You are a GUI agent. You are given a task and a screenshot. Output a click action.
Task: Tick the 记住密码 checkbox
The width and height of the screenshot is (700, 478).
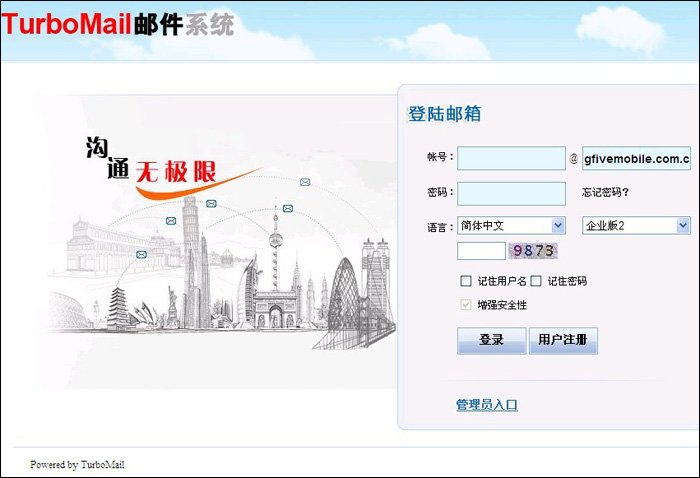(536, 281)
